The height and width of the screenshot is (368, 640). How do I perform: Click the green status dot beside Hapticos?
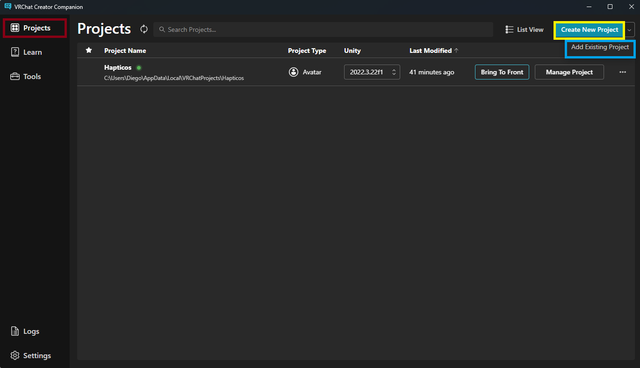tap(139, 68)
